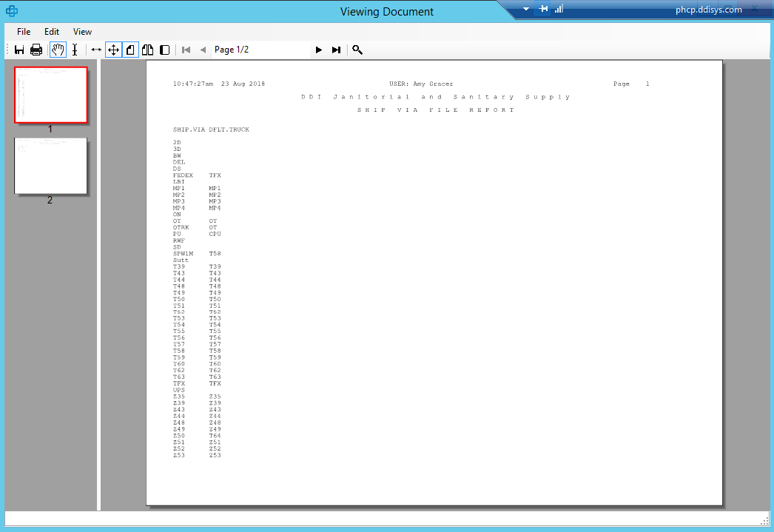Select the hand pan tool
774x532 pixels.
click(57, 50)
